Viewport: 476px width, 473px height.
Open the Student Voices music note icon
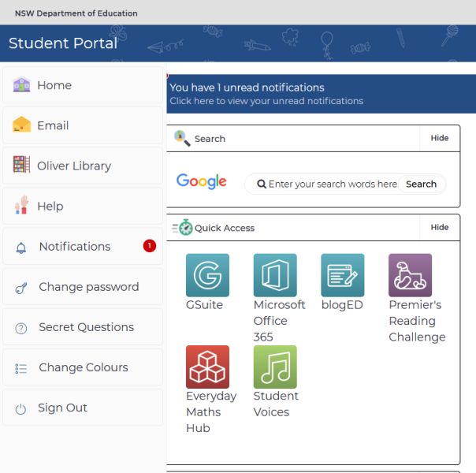[275, 367]
